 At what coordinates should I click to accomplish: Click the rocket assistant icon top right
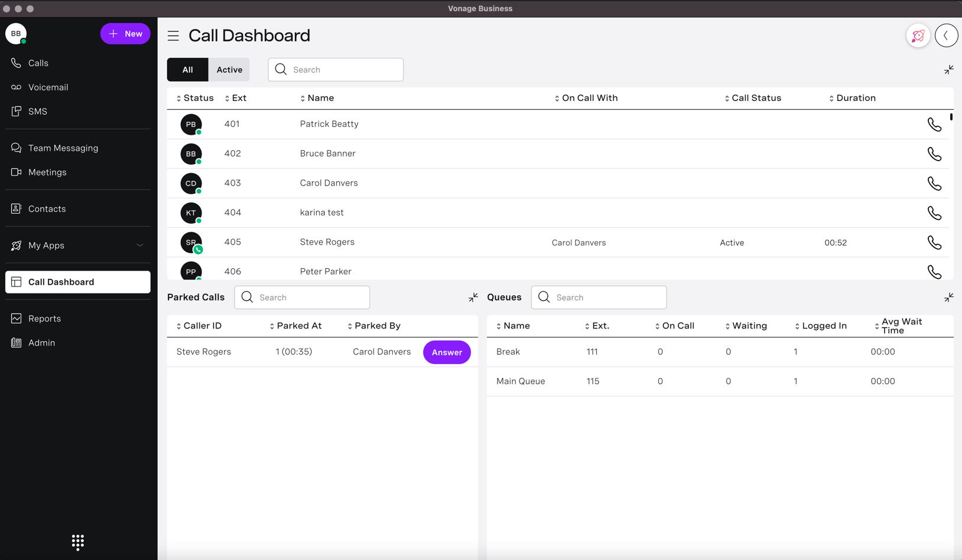[918, 35]
